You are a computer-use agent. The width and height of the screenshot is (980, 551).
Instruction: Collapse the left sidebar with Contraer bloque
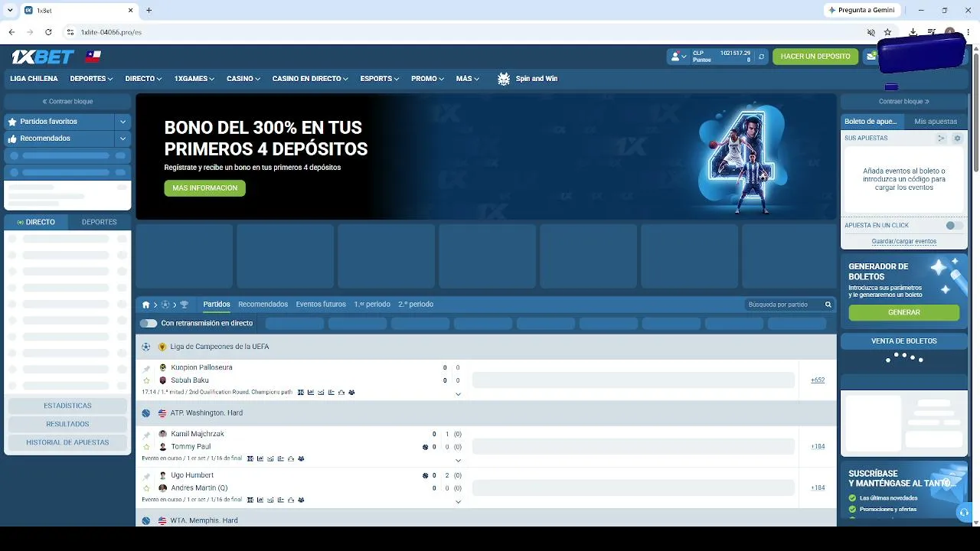67,102
